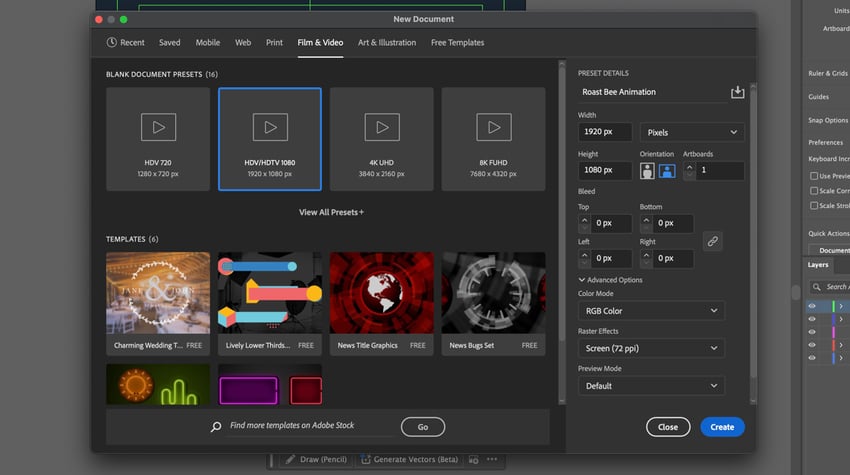Click the Adobe Stock search magnifier icon
Screen dimensions: 850x475
coord(216,426)
